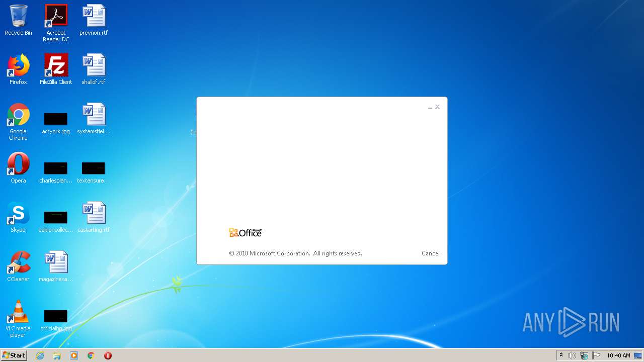Open the Firefox desktop shortcut
644x362 pixels.
click(x=18, y=69)
